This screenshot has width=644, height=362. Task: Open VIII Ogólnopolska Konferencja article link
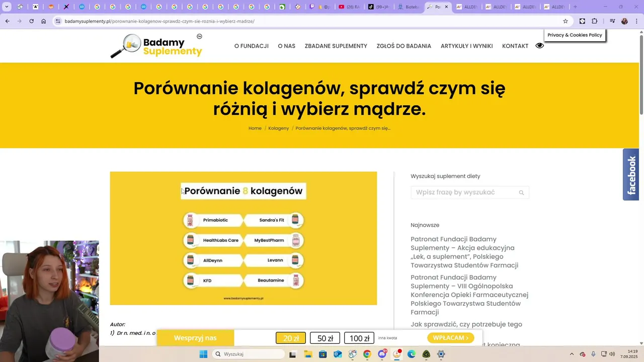(469, 295)
